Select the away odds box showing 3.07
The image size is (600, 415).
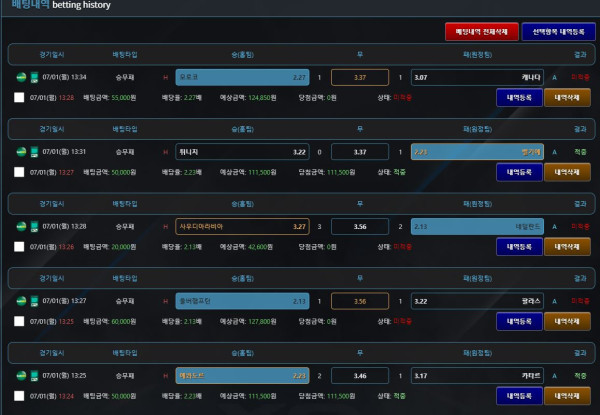point(477,77)
